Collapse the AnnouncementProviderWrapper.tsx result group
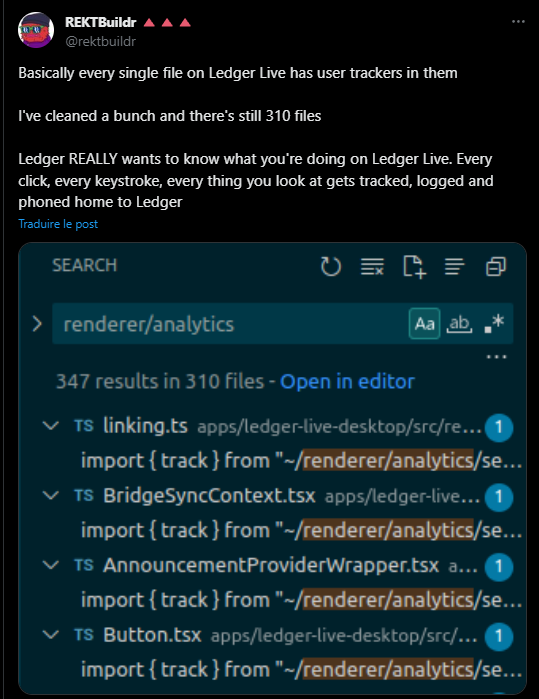Screen dimensions: 539x699 point(51,565)
